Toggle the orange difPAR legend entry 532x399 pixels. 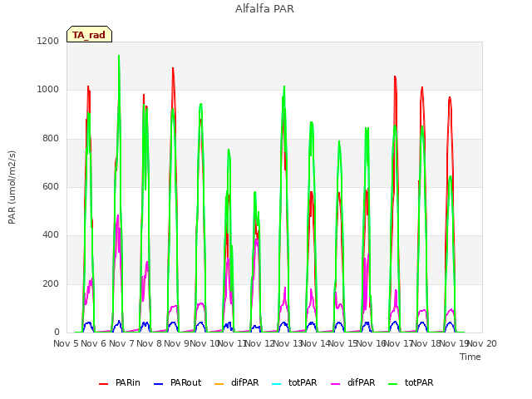[x=236, y=382]
